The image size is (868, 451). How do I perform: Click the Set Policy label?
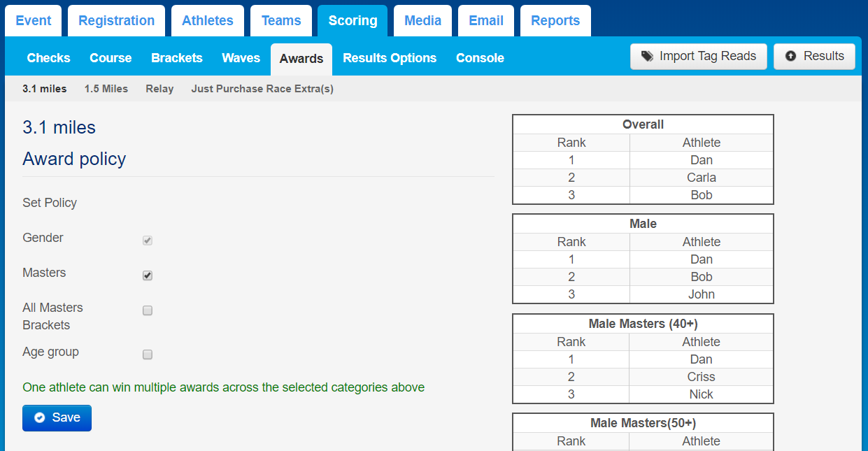pos(50,203)
